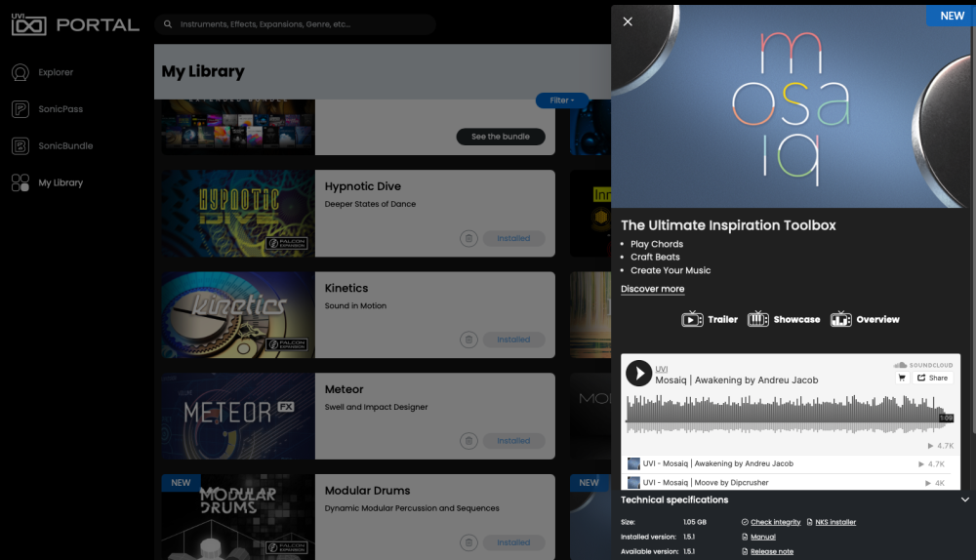Click the detail panel vertical scrollbar
Image resolution: width=976 pixels, height=560 pixels.
pyautogui.click(x=973, y=218)
